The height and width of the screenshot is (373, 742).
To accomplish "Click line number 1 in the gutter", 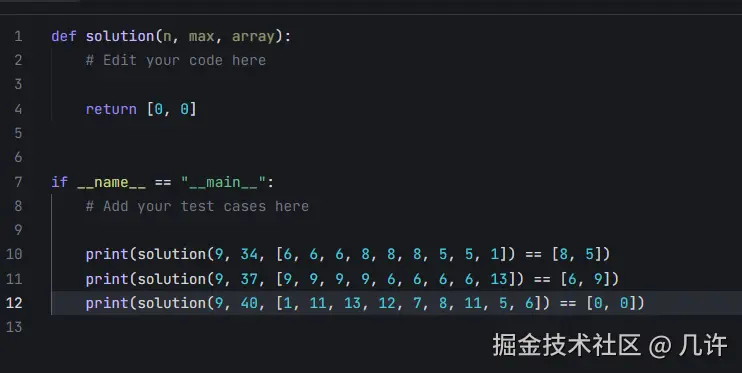I will (x=18, y=36).
